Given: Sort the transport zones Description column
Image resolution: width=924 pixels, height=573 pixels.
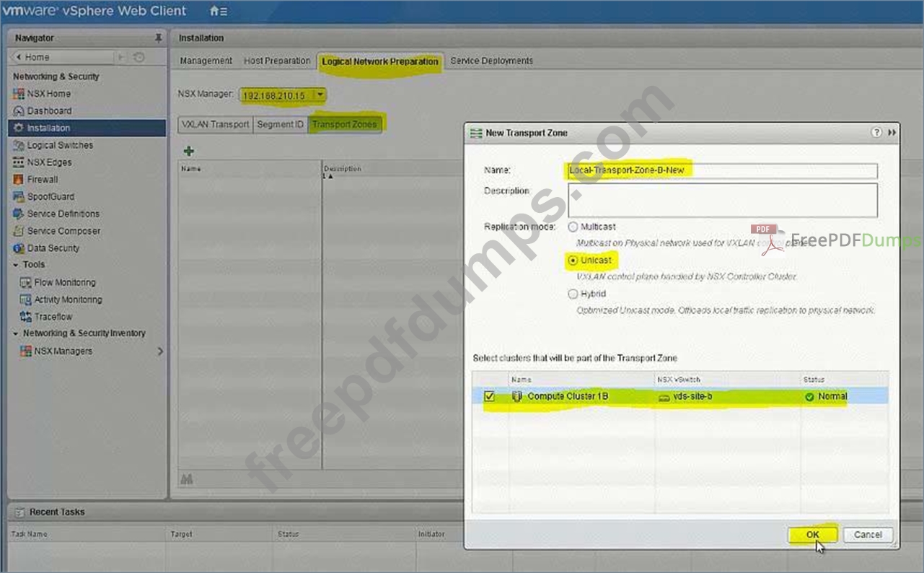Looking at the screenshot, I should click(343, 169).
